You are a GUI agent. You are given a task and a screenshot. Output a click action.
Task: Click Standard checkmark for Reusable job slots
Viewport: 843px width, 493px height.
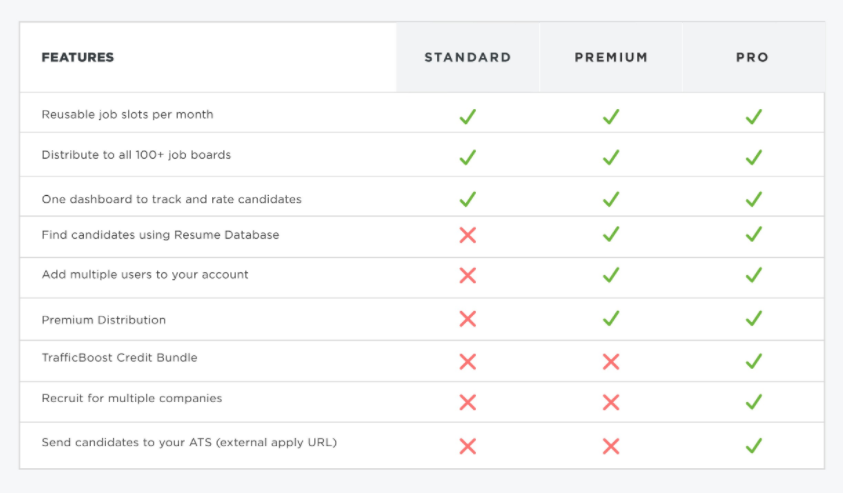click(467, 116)
